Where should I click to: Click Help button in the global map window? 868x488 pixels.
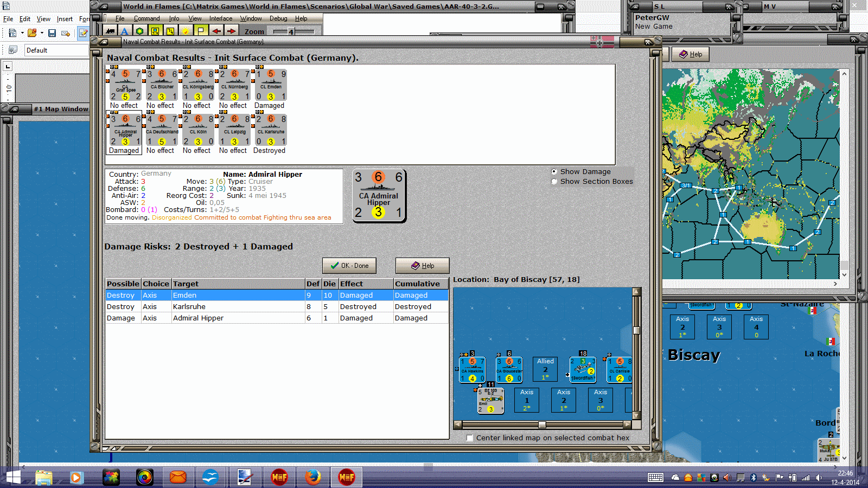(x=691, y=54)
